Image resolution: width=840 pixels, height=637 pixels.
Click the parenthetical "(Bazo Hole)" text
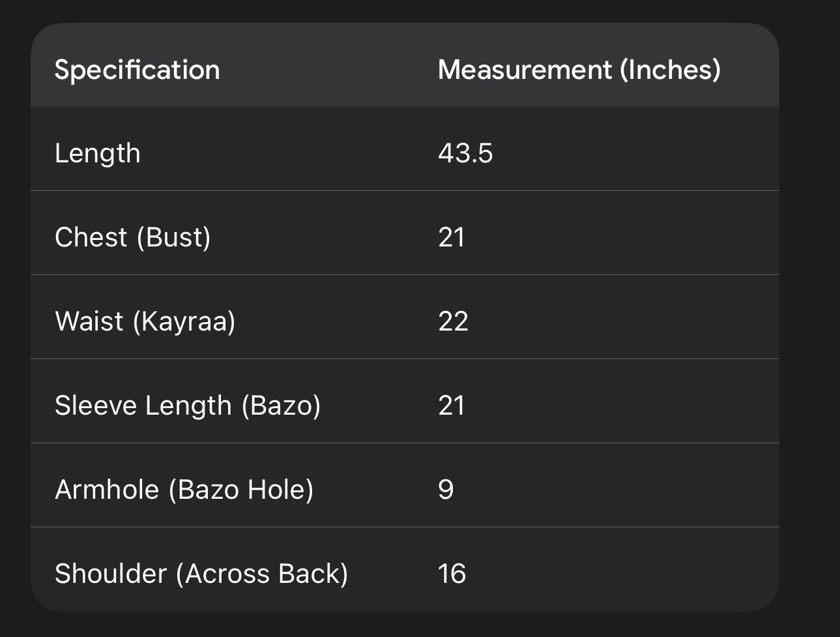click(241, 490)
